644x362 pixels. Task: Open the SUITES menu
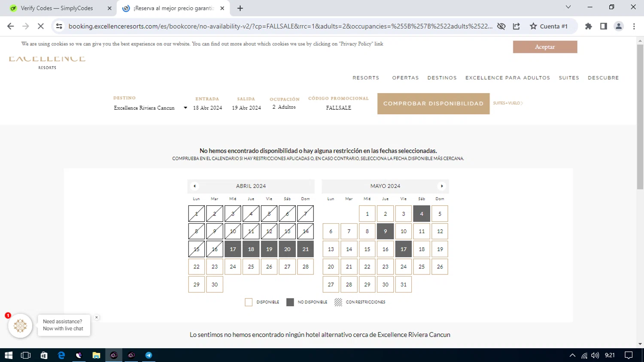coord(569,78)
